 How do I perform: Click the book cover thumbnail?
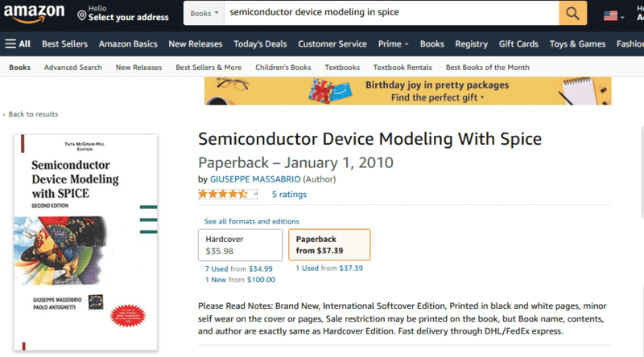pyautogui.click(x=86, y=241)
